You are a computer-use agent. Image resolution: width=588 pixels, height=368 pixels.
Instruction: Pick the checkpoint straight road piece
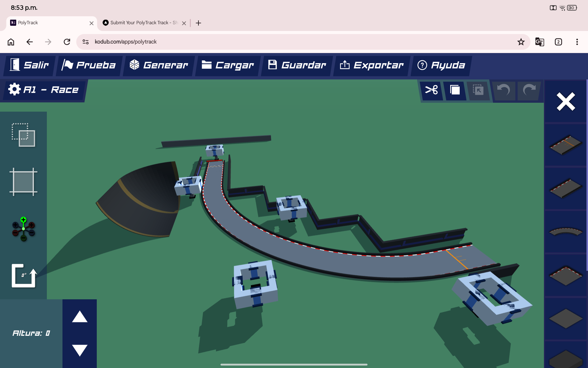pos(566,145)
